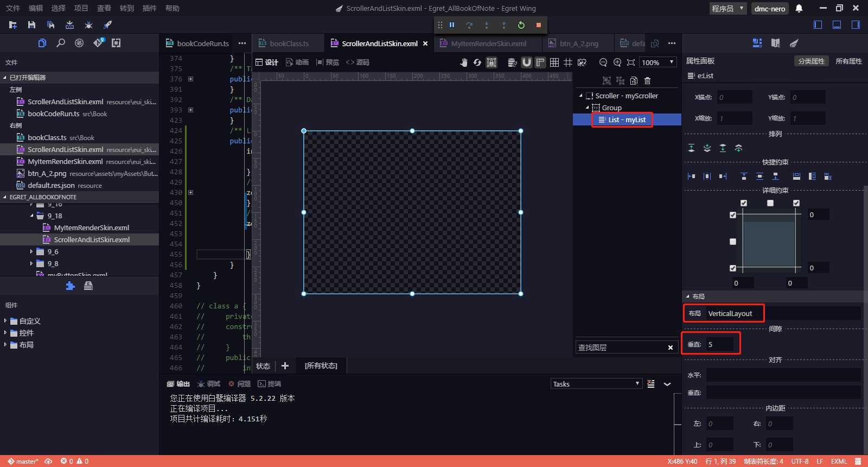Click the 布局 VerticalLayout field

point(783,313)
